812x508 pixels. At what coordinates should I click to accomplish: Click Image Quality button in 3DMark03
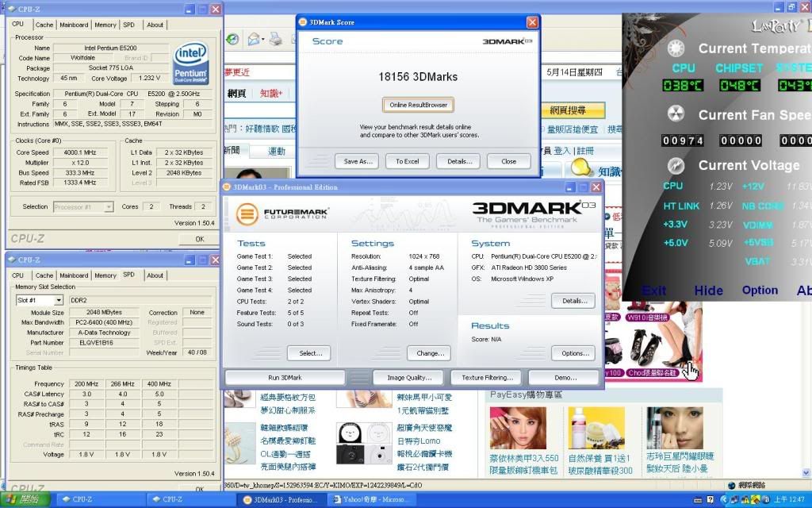pyautogui.click(x=408, y=378)
